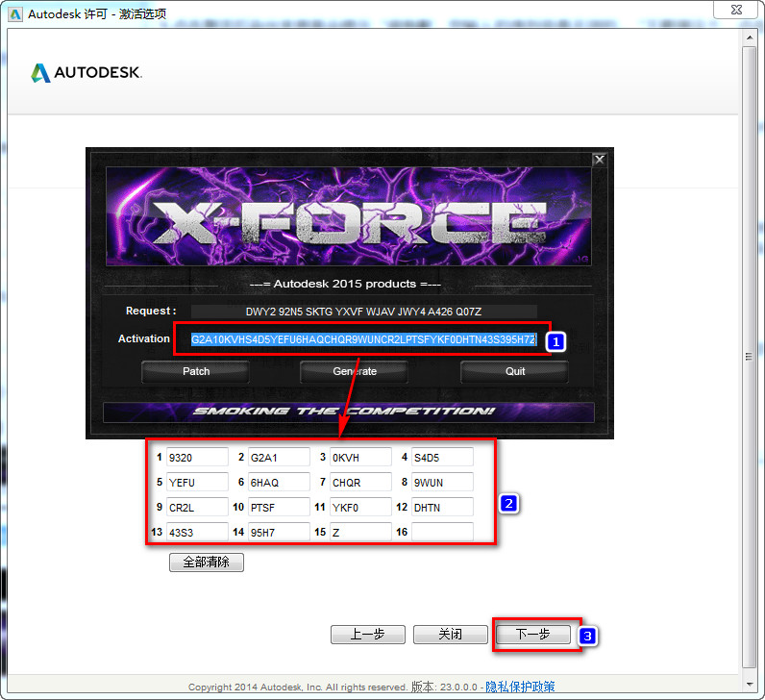The width and height of the screenshot is (765, 700).
Task: Click the 下一步 next step button
Action: 533,634
